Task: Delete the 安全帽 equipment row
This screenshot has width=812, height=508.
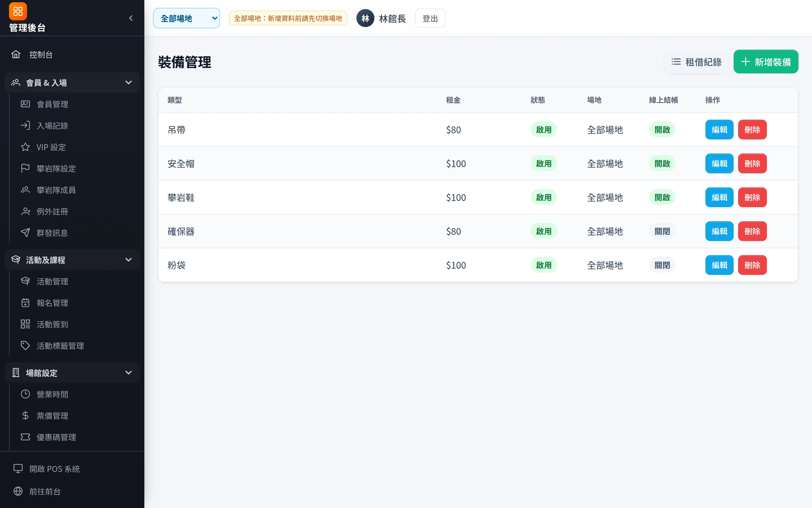Action: [752, 164]
